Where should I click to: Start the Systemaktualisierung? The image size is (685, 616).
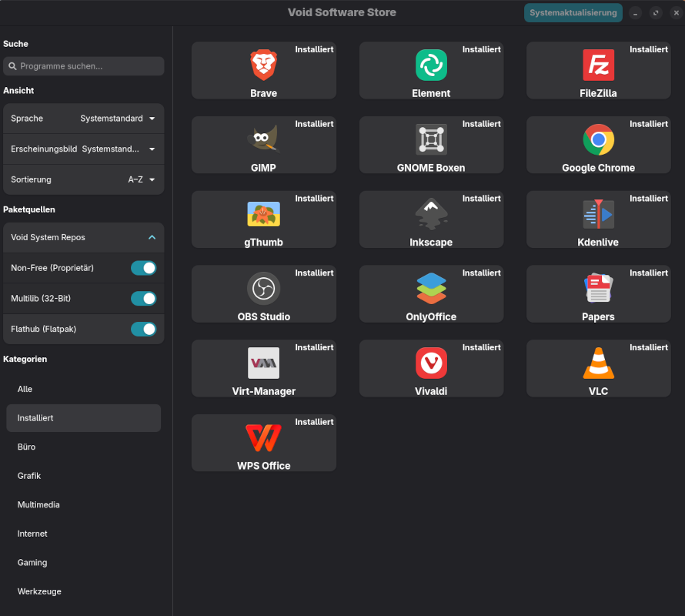573,12
